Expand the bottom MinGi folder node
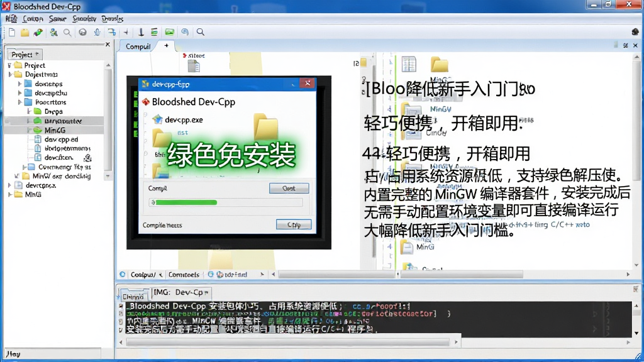 tap(9, 195)
